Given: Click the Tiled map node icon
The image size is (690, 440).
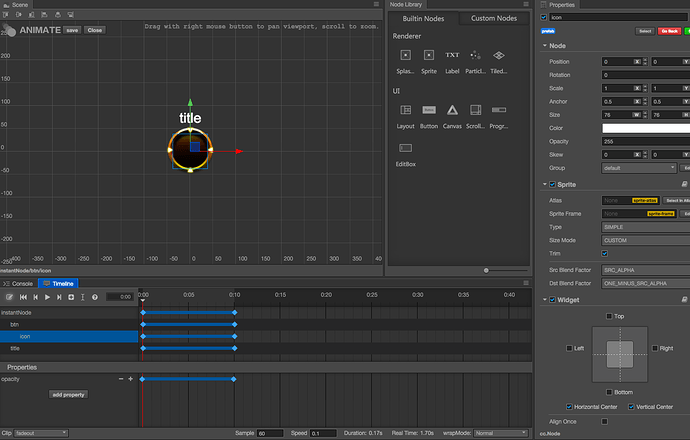Looking at the screenshot, I should (500, 56).
